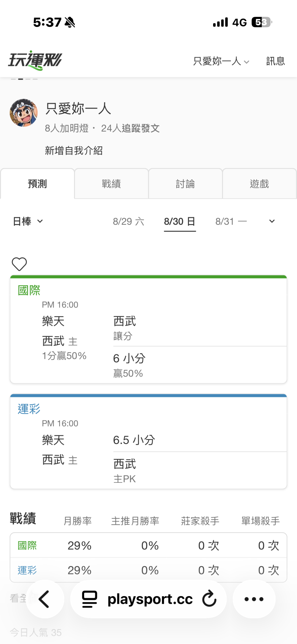Open the 遊戲 tab

click(x=259, y=183)
